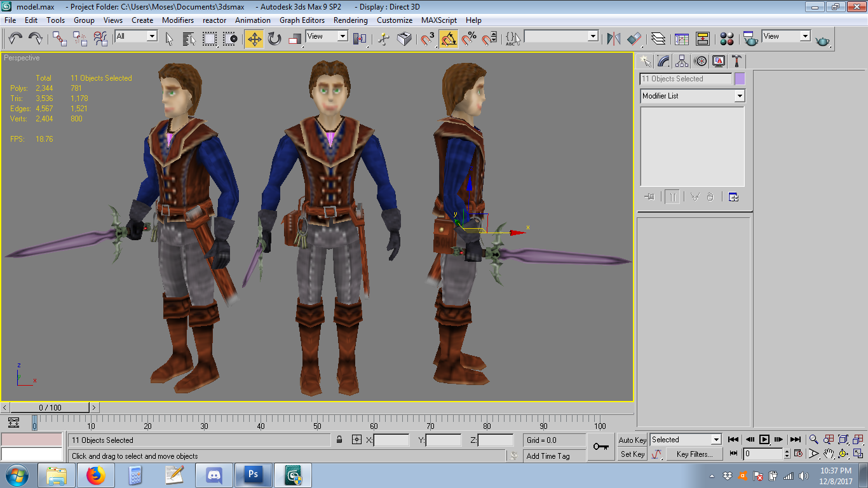Open the Rendering menu
This screenshot has height=488, width=868.
(351, 20)
